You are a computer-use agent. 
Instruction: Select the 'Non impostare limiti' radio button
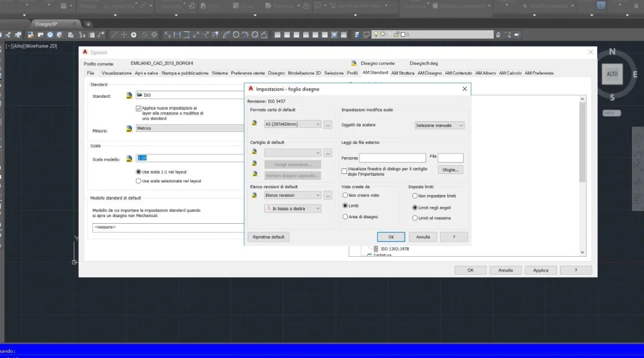[415, 196]
